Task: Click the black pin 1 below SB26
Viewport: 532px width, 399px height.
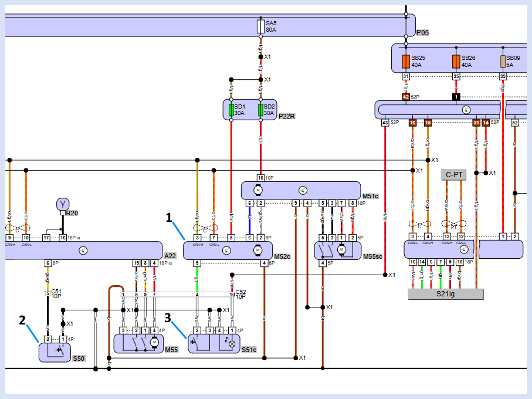Action: coord(456,97)
